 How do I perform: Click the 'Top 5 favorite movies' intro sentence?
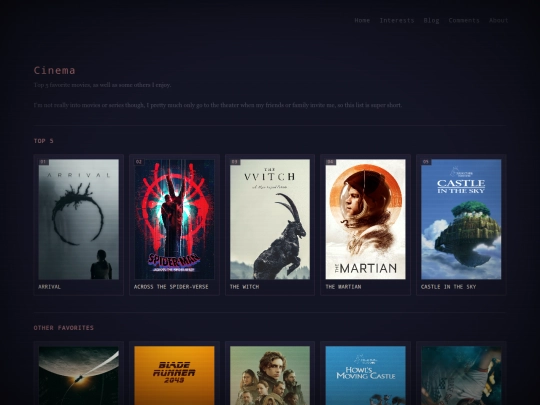(102, 85)
